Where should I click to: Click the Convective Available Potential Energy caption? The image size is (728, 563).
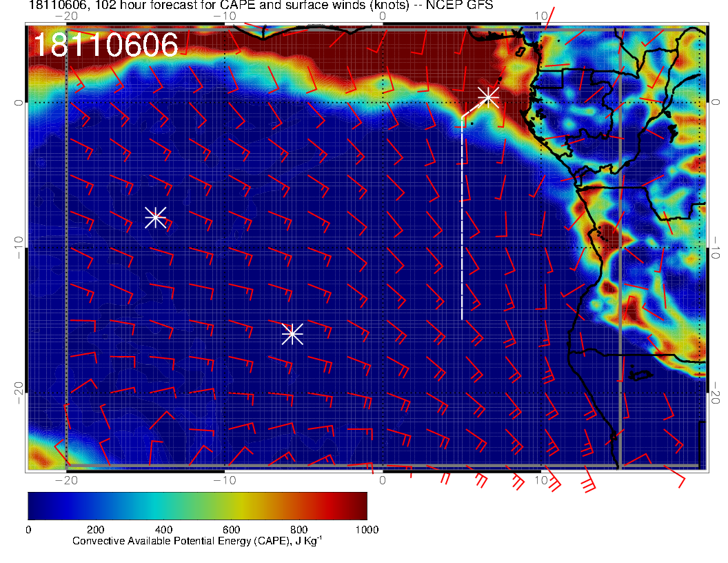(x=197, y=541)
